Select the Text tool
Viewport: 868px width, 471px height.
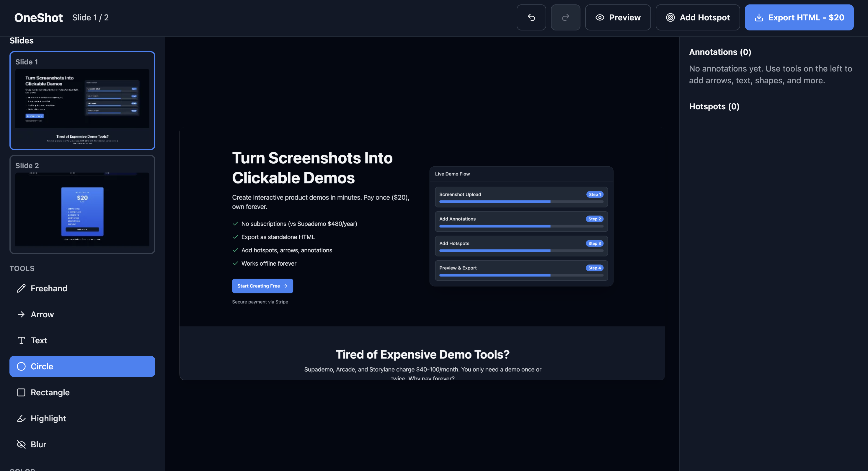tap(39, 340)
